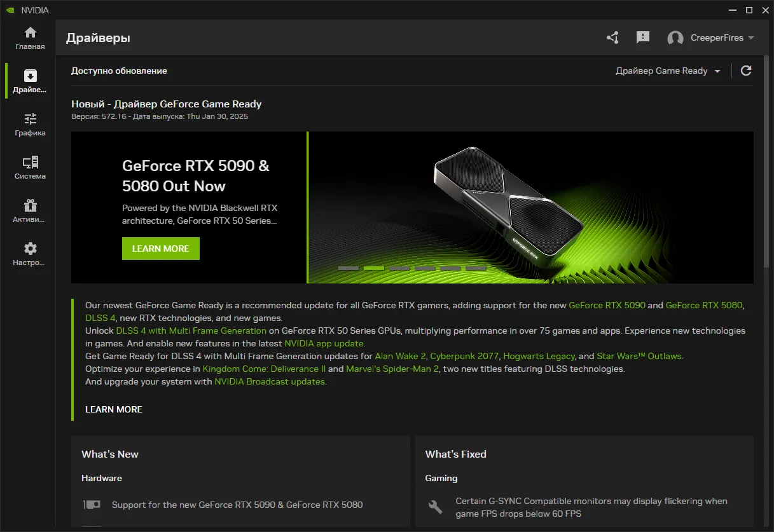The width and height of the screenshot is (774, 532).
Task: Select first banner carousel indicator
Action: (x=349, y=268)
